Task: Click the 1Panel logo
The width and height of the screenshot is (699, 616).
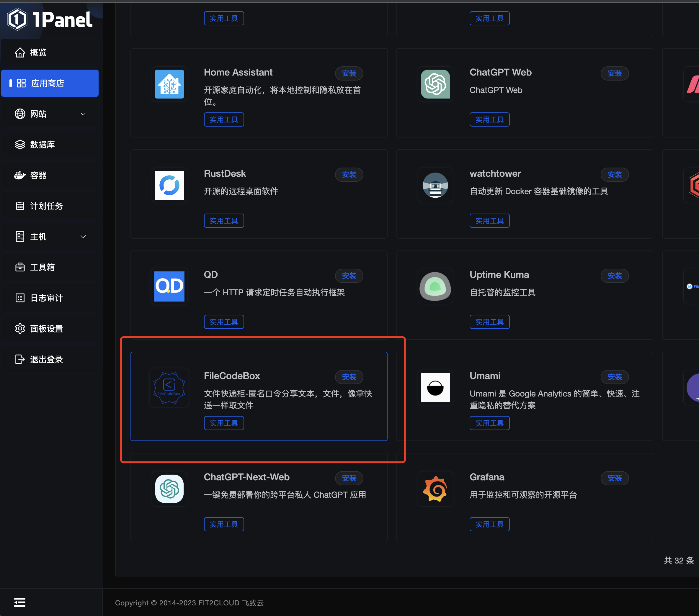Action: pyautogui.click(x=50, y=19)
